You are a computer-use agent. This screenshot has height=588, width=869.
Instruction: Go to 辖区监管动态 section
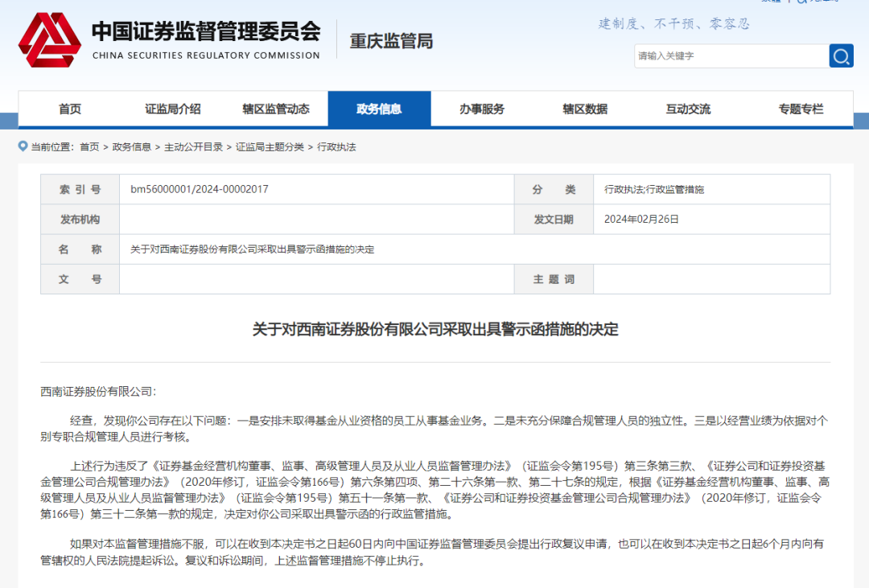click(276, 109)
